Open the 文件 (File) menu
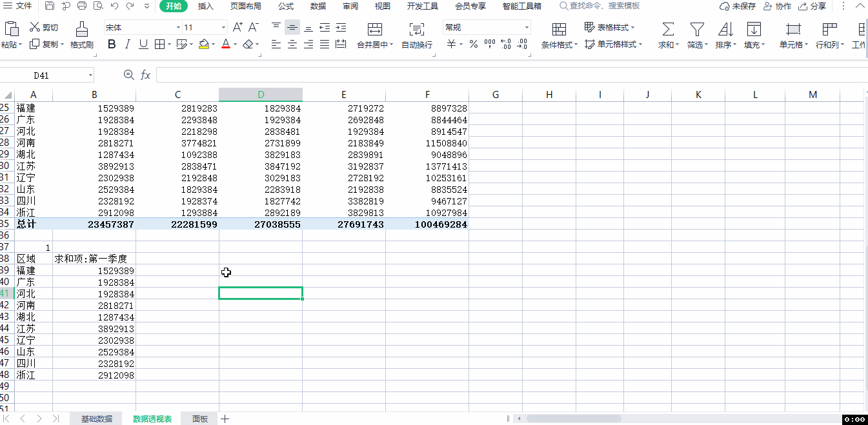 click(19, 6)
